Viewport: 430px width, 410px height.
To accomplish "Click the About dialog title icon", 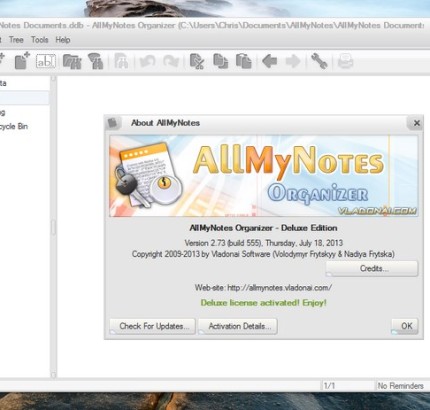I will tap(113, 123).
